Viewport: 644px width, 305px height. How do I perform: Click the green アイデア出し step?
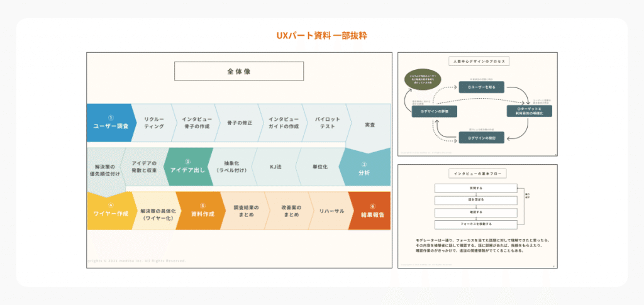pos(187,167)
